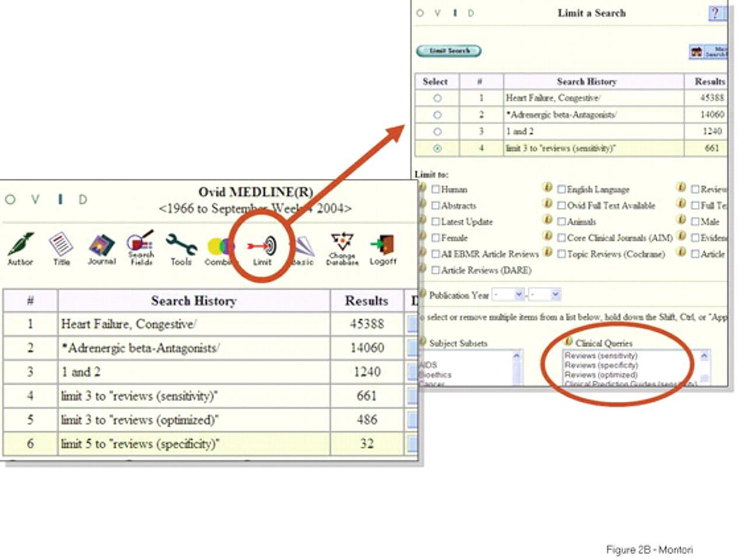Open the Change Database icon
Image resolution: width=748 pixels, height=560 pixels.
point(342,249)
